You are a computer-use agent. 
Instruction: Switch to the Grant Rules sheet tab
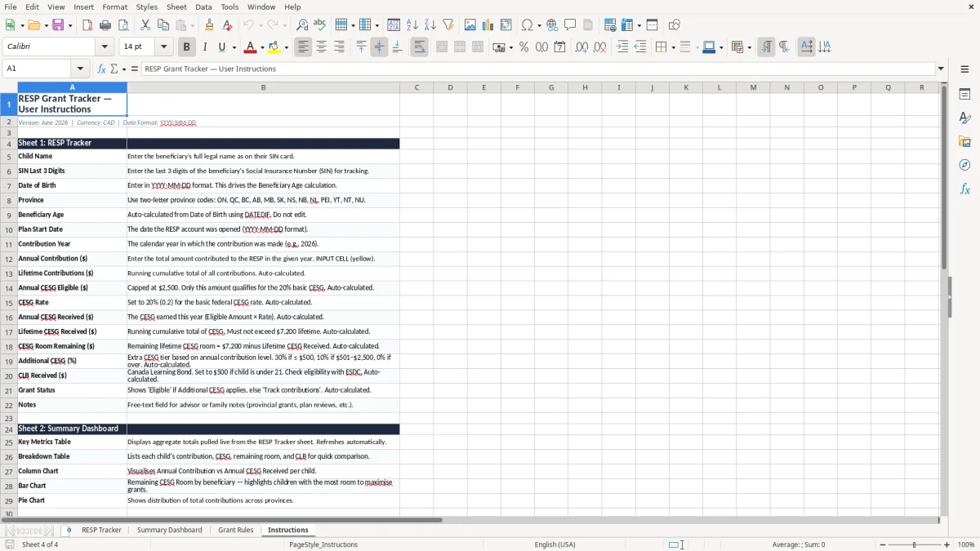235,530
